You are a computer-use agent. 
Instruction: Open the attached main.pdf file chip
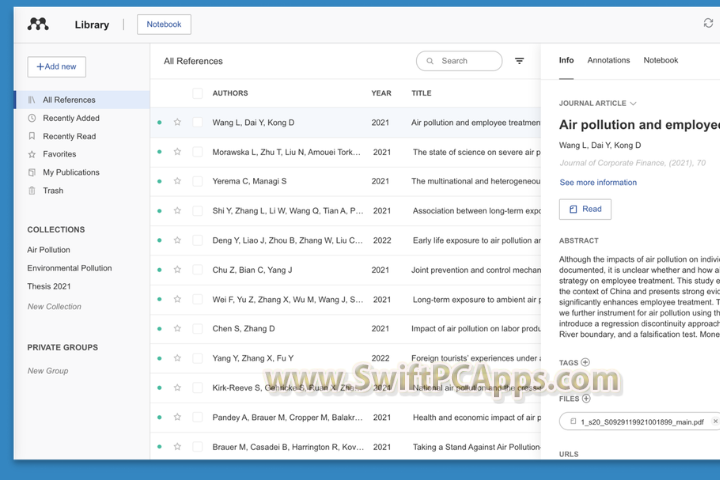pos(638,422)
